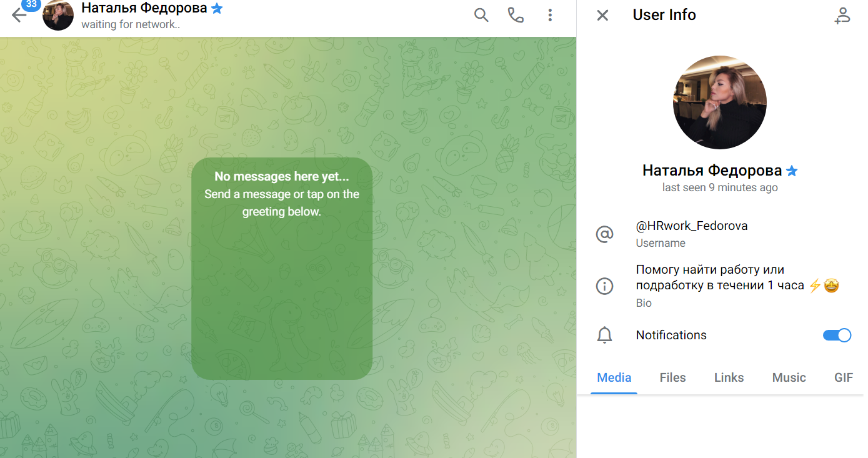Open the large profile photo
Viewport: 868px width, 458px height.
coord(719,102)
